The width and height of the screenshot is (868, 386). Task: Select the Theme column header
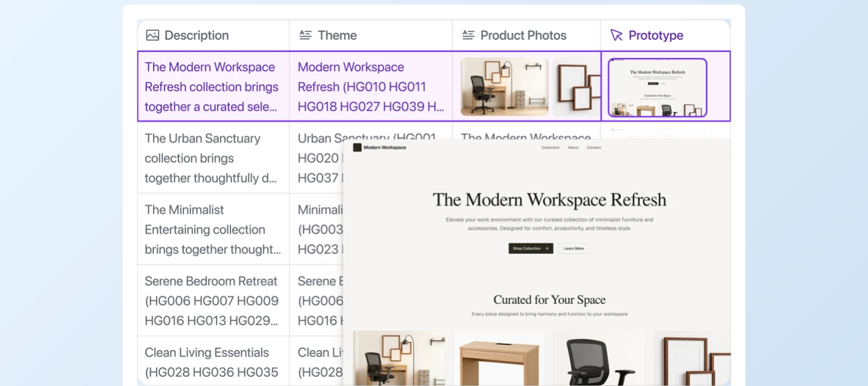point(371,36)
